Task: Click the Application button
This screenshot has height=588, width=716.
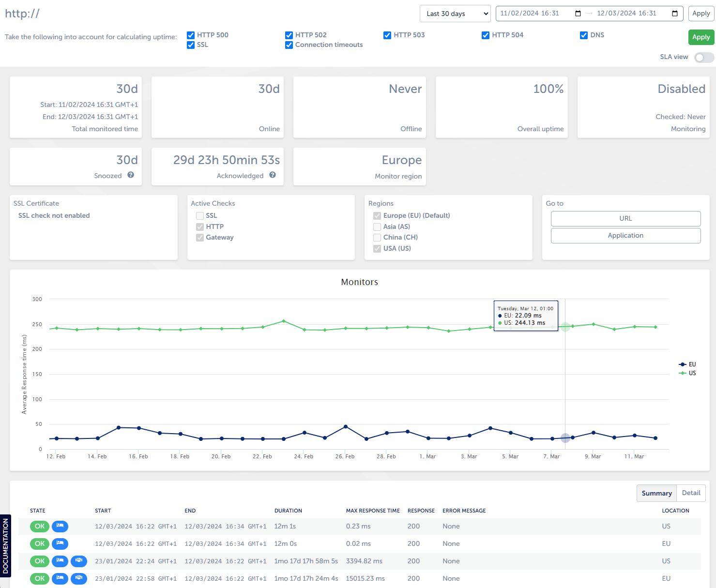Action: click(625, 235)
